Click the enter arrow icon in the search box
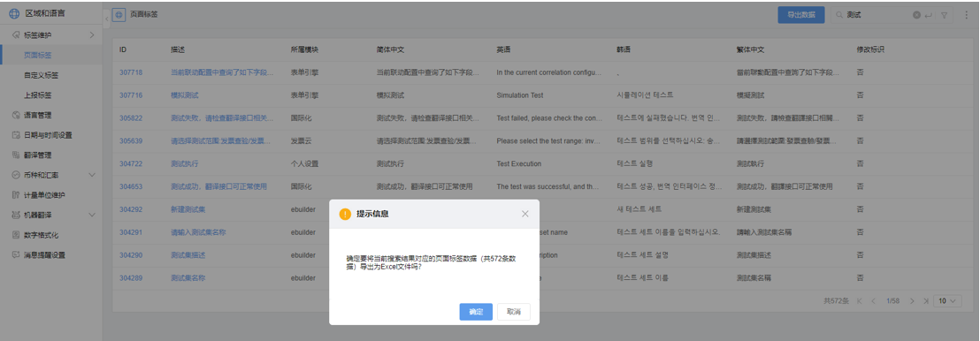 click(x=928, y=15)
